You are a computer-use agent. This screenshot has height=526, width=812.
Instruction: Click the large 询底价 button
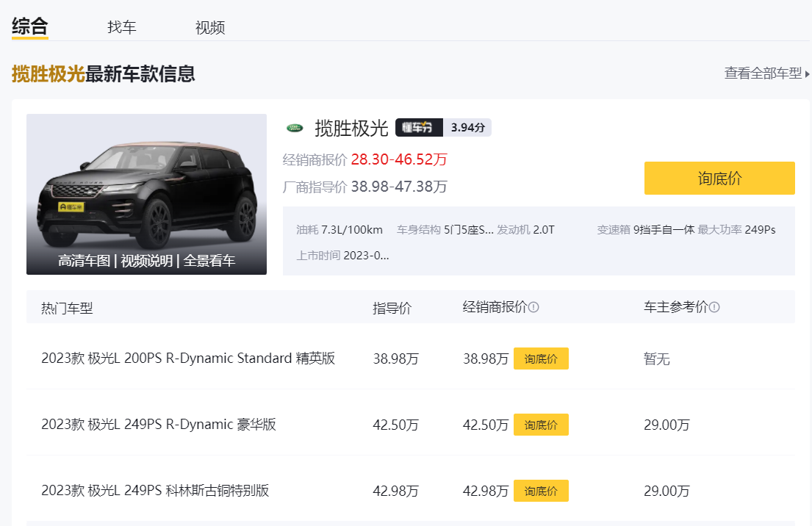[x=719, y=178]
